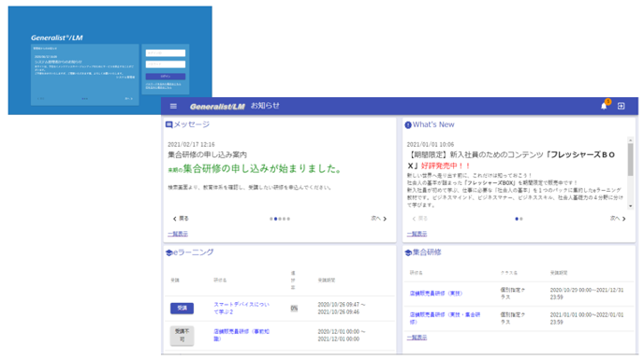Click the クラス名 column header
The width and height of the screenshot is (644, 360).
click(x=509, y=272)
